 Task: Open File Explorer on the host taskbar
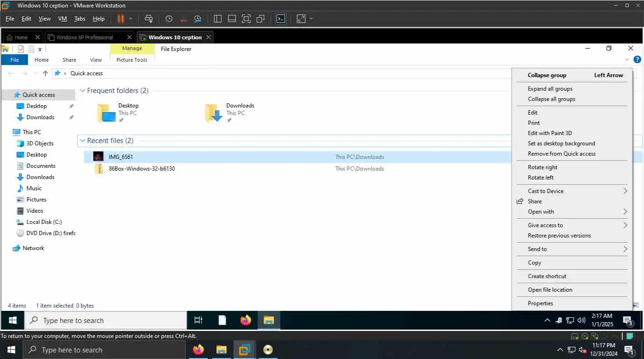click(221, 350)
